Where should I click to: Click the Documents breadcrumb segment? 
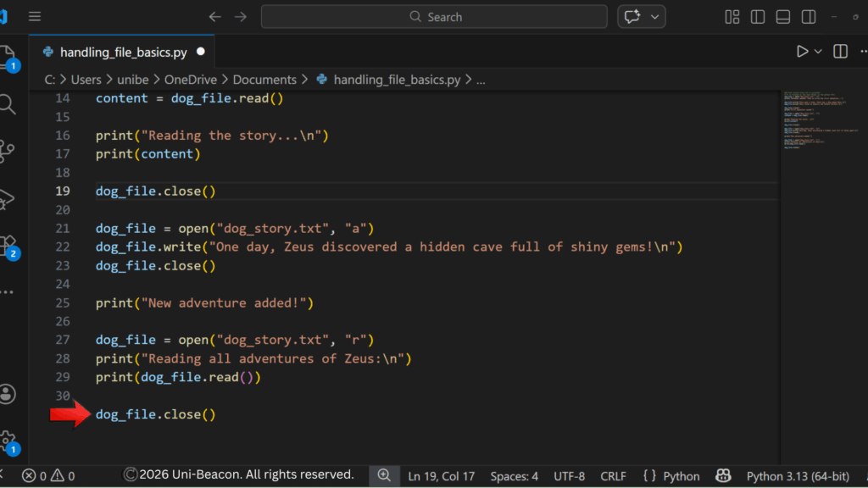(x=264, y=80)
